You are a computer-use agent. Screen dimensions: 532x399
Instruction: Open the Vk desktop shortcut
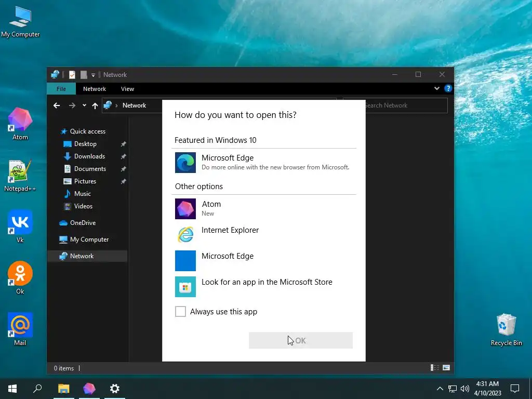pyautogui.click(x=20, y=227)
